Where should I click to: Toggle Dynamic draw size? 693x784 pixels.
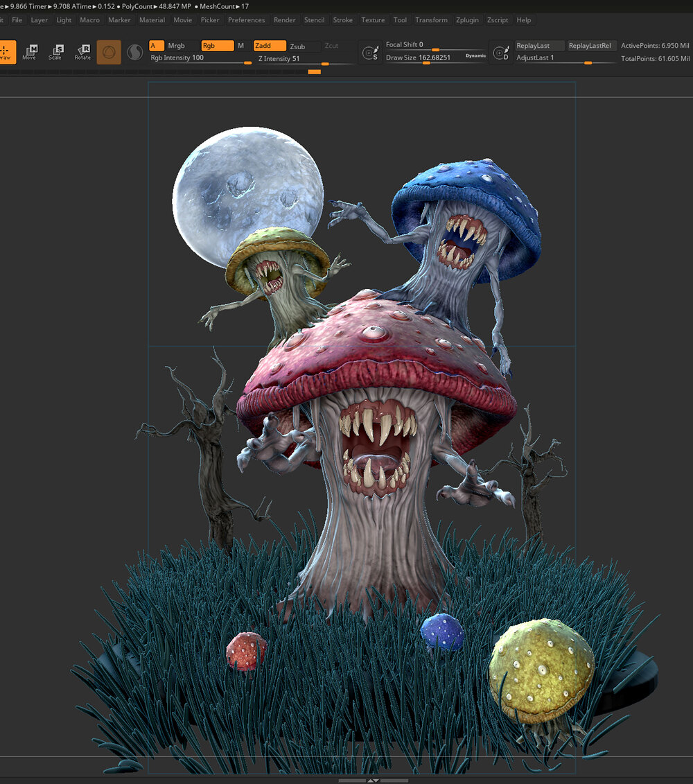point(475,55)
